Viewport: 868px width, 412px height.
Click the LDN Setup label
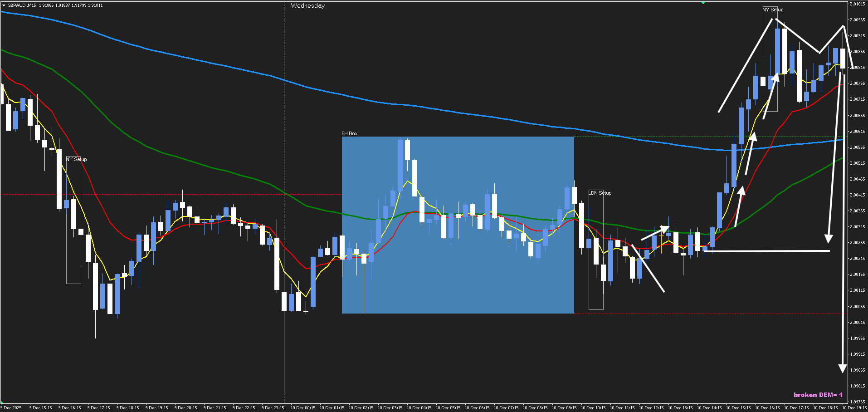pyautogui.click(x=600, y=193)
